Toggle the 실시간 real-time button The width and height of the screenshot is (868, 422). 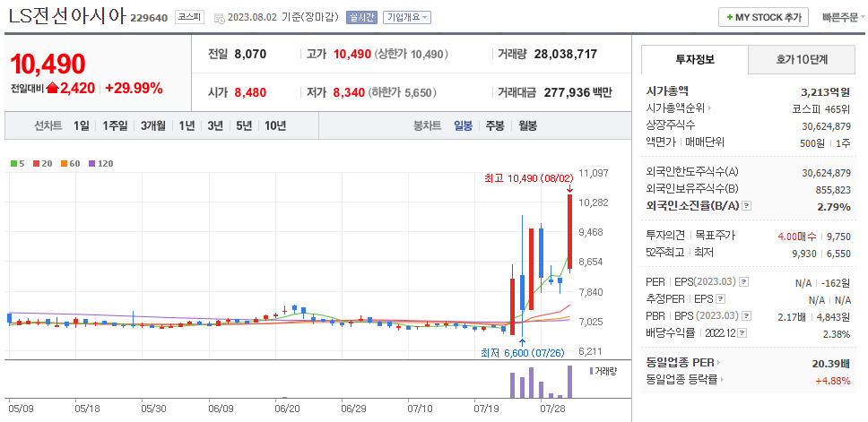[x=361, y=17]
